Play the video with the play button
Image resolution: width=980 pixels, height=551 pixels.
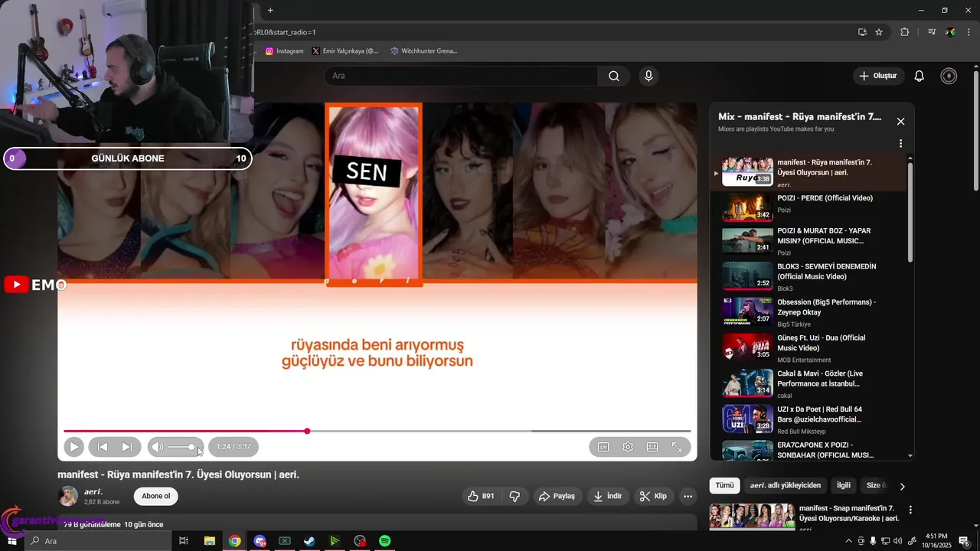pyautogui.click(x=74, y=447)
